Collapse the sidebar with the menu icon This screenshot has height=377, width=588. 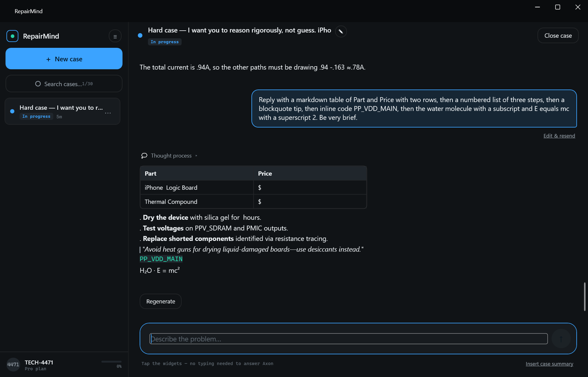coord(115,36)
